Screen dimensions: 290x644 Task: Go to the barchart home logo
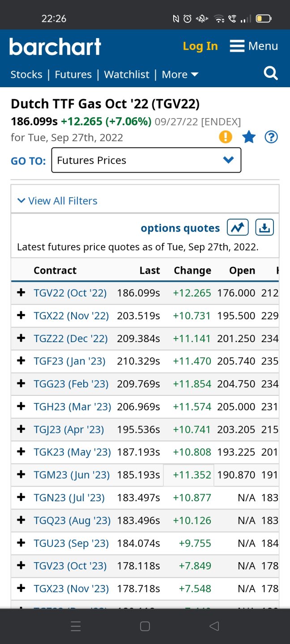coord(55,47)
